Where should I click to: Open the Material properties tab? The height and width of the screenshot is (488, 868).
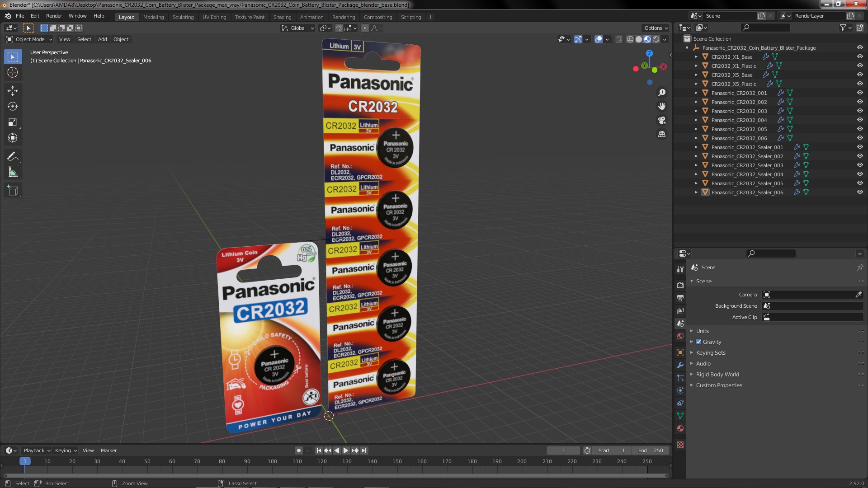(x=680, y=428)
